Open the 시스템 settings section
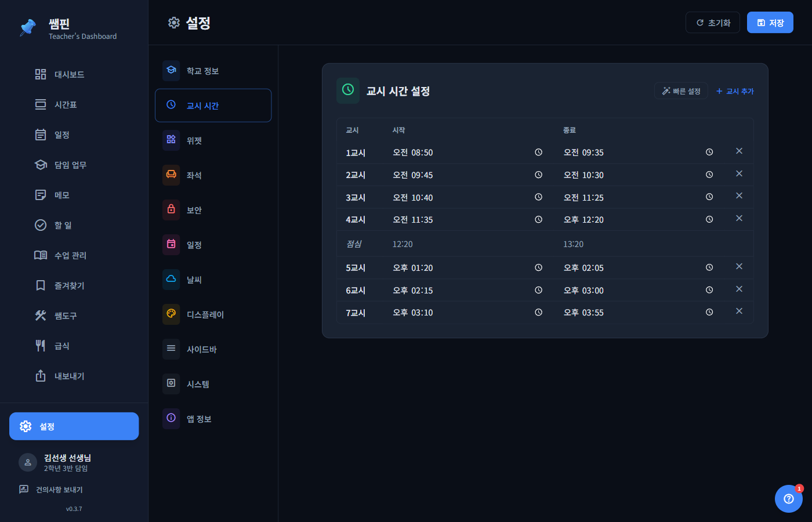 pyautogui.click(x=171, y=383)
